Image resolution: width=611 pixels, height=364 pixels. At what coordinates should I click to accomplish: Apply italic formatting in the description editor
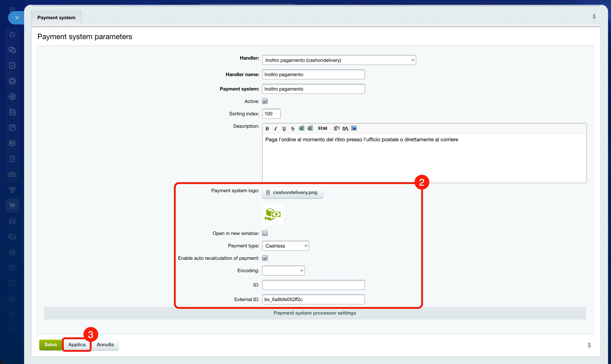point(275,128)
